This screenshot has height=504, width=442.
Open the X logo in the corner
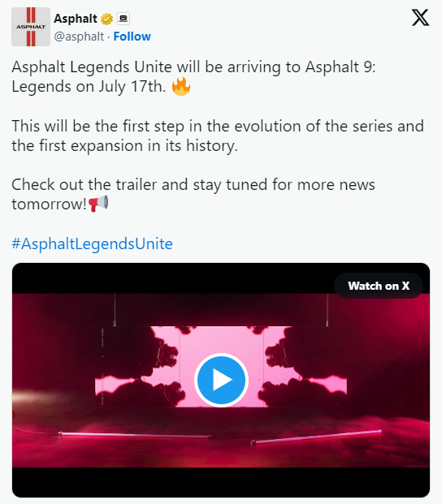(x=420, y=17)
